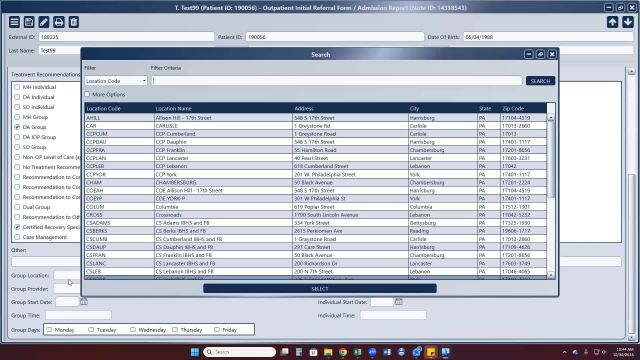
Task: Check the DA IOP Group checkbox
Action: [17, 137]
